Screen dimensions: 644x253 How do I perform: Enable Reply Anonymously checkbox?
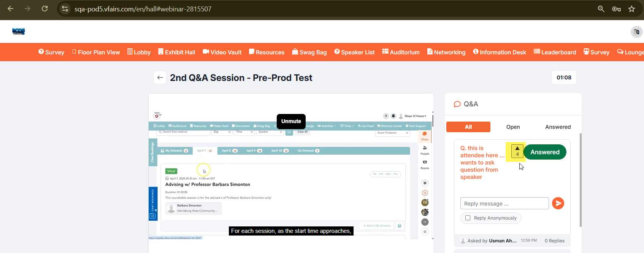[x=468, y=218]
